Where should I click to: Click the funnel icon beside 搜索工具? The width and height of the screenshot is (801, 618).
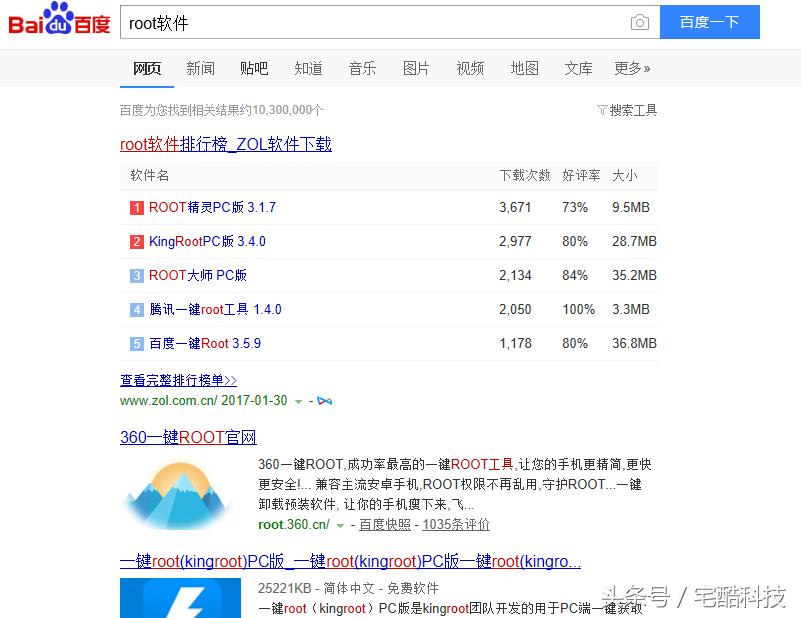click(601, 110)
